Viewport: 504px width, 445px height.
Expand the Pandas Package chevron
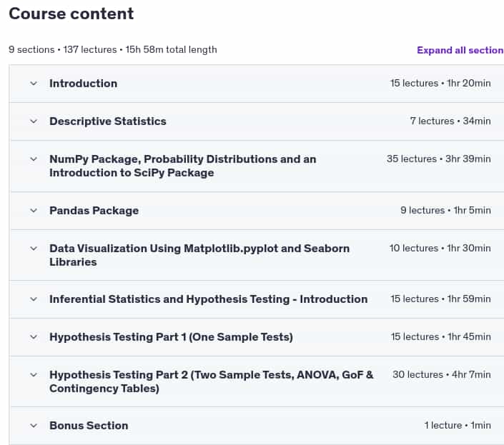tap(34, 211)
